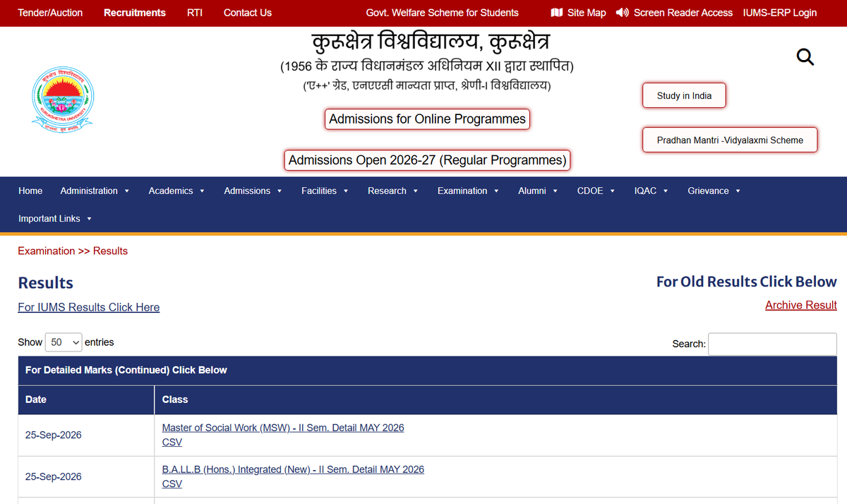Open Master of Social Work II Sem result
The width and height of the screenshot is (847, 504).
coord(283,428)
